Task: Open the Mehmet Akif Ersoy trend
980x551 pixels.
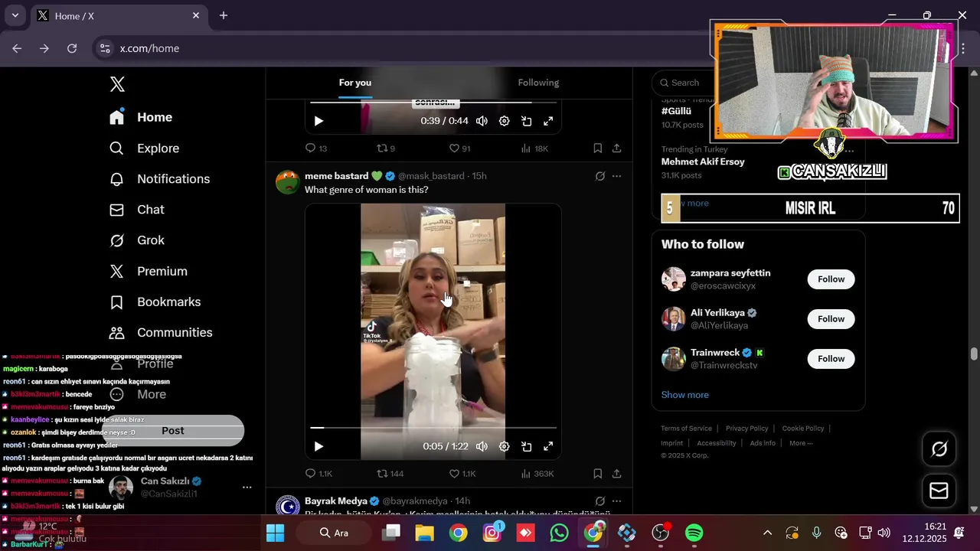Action: click(x=703, y=161)
